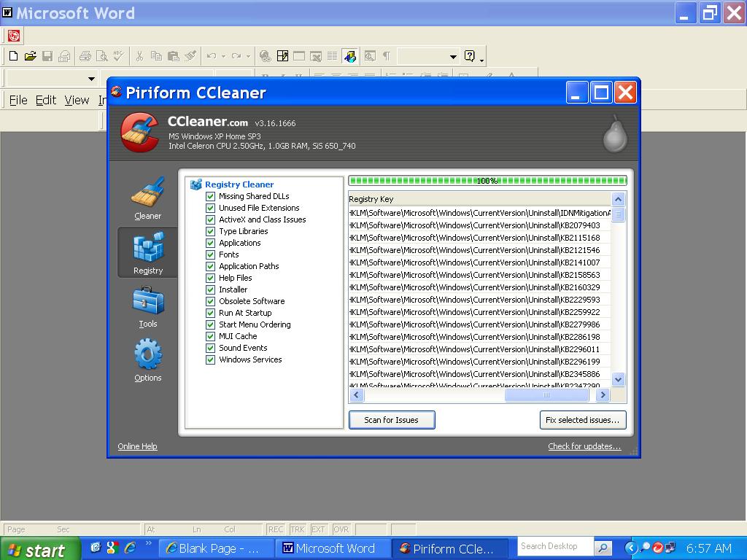Launch Internet Explorer from quick launch
Viewport: 747px width, 560px height.
point(130,548)
